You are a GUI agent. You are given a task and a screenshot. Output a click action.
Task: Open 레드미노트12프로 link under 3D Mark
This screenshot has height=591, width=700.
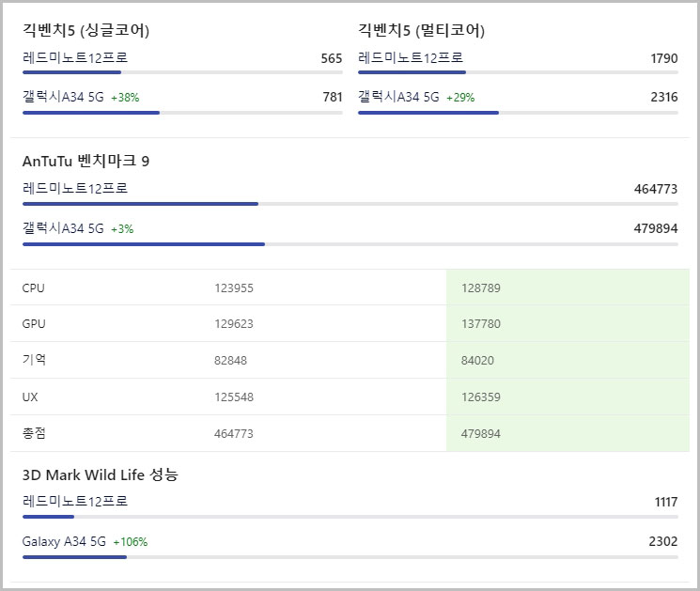(x=75, y=502)
